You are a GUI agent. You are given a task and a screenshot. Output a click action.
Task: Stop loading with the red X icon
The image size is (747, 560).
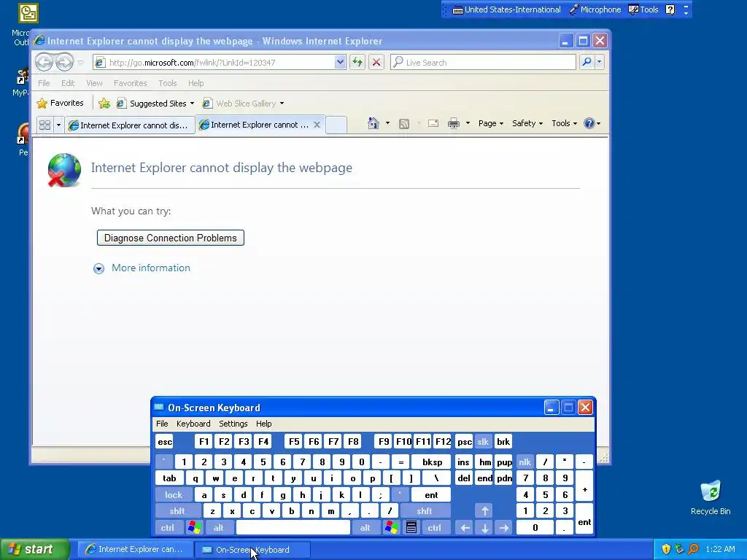coord(376,62)
